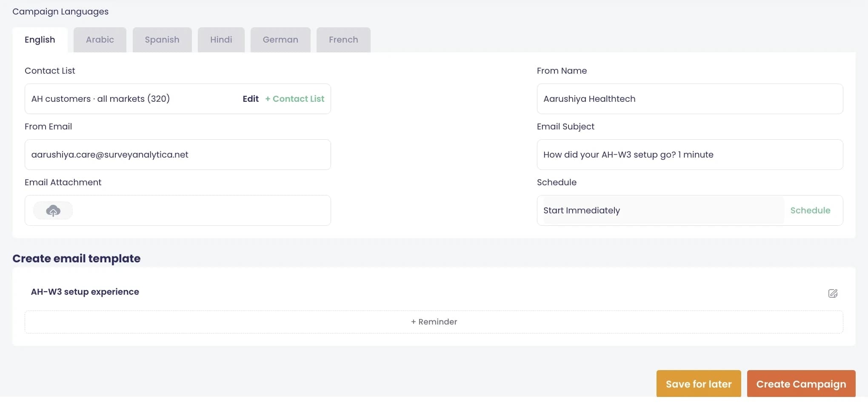Screen dimensions: 868x411
Task: Click into the Email Subject field
Action: pos(690,155)
